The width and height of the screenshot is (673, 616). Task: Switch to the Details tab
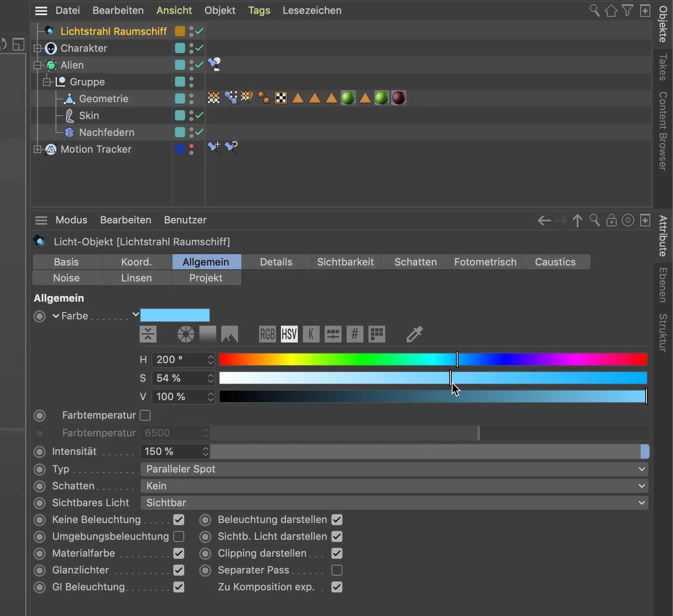coord(276,262)
